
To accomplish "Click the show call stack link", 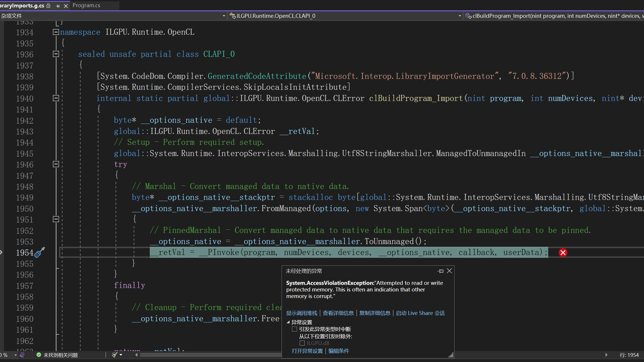I will point(302,313).
